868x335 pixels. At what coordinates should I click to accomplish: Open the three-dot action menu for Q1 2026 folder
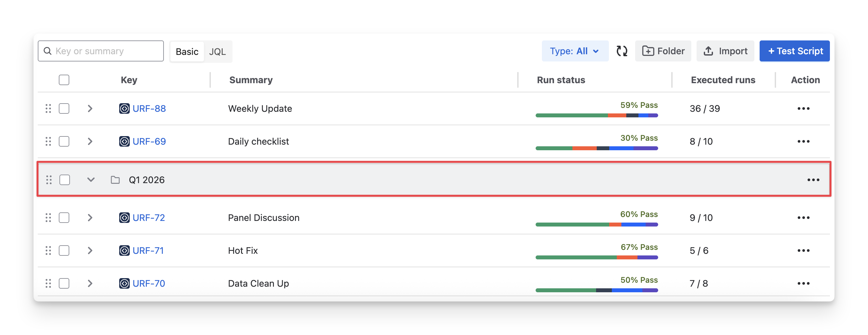click(813, 180)
